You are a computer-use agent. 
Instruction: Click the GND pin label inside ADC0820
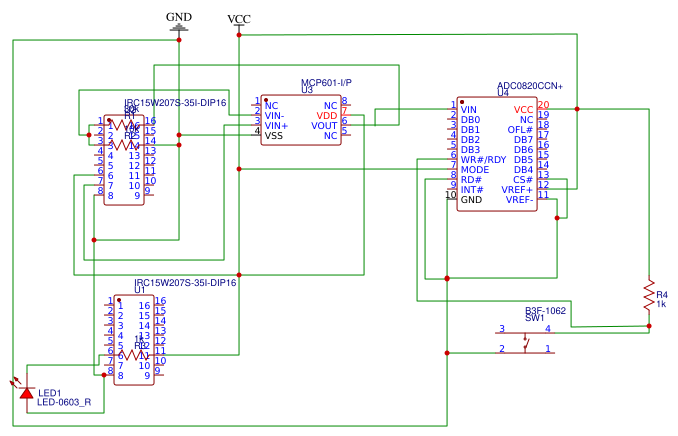(471, 200)
